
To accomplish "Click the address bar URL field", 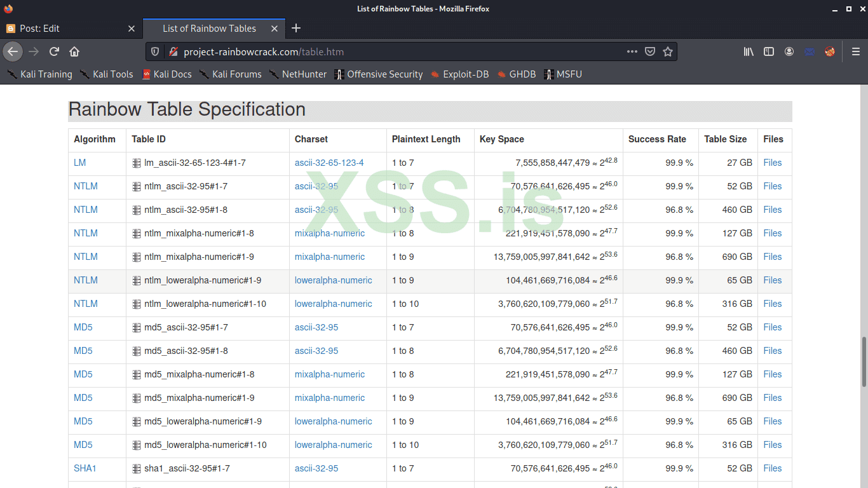I will tap(381, 51).
